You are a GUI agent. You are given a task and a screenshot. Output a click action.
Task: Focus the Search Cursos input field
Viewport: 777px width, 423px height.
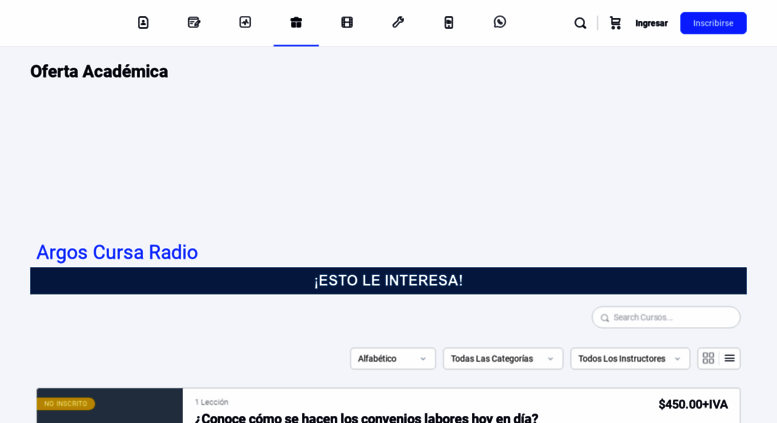[666, 317]
